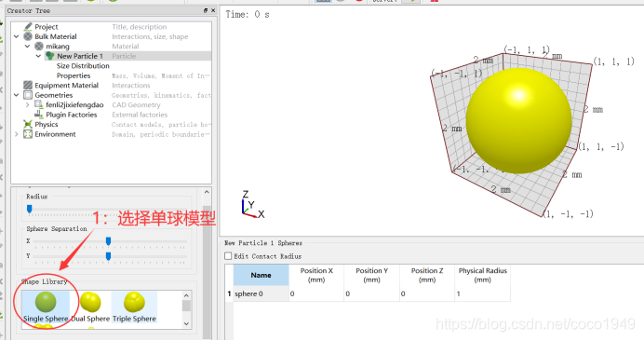Click the Position Z cell of sphere 0
644x341 pixels.
click(427, 293)
